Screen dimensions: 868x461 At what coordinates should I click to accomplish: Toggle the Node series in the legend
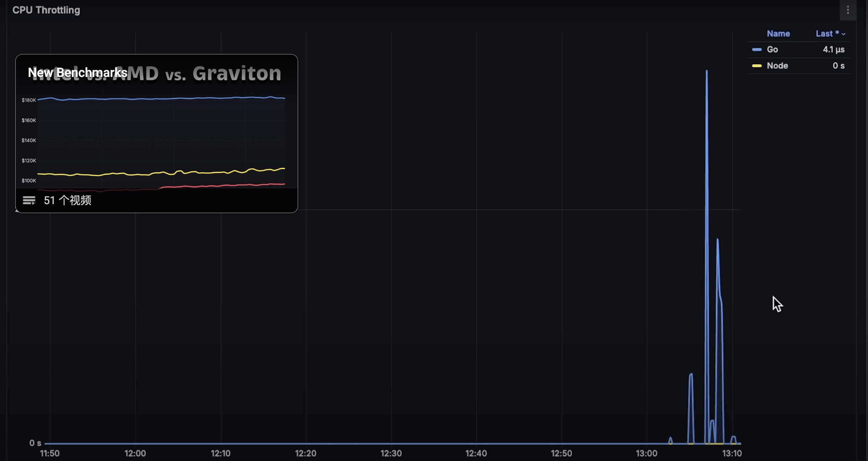tap(777, 66)
